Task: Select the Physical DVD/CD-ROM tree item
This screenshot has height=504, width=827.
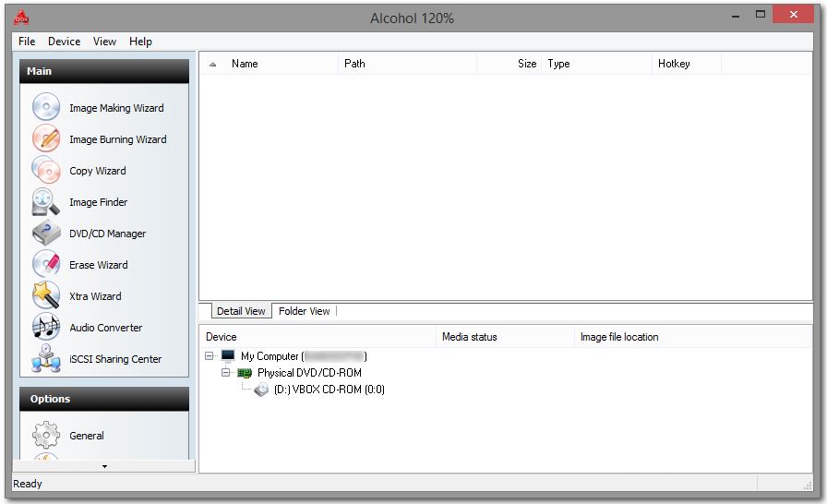Action: pos(309,373)
